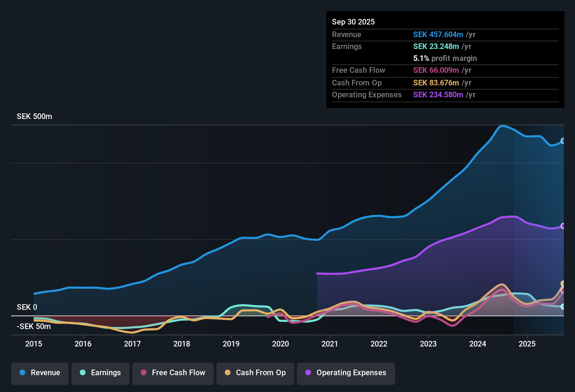575x392 pixels.
Task: Click the Cash From Op label in tooltip
Action: (x=357, y=83)
